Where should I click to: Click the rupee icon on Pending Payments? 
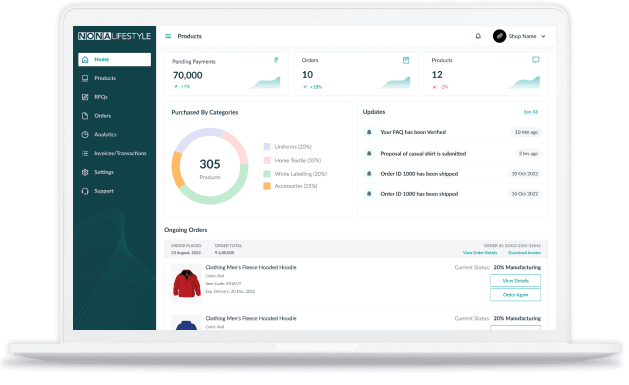(276, 60)
